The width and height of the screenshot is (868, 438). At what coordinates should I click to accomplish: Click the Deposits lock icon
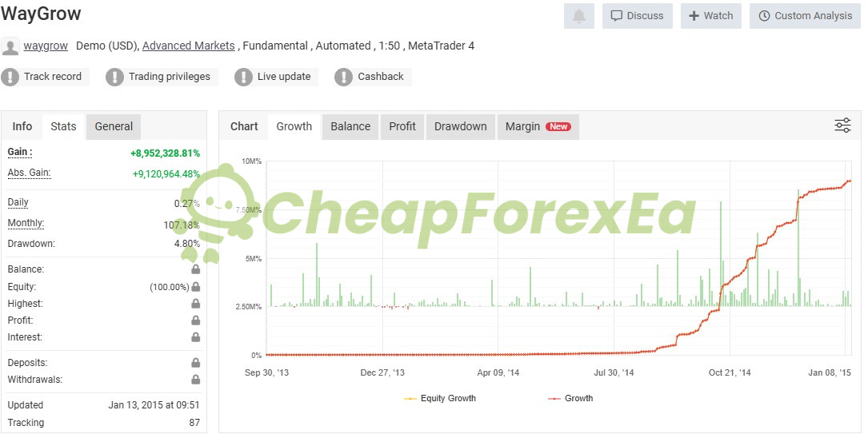[x=195, y=363]
